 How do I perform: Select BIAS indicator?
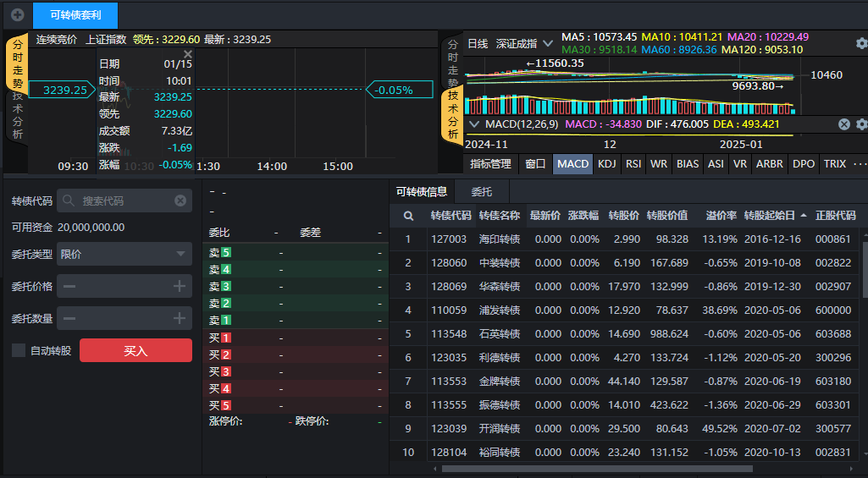click(x=688, y=164)
